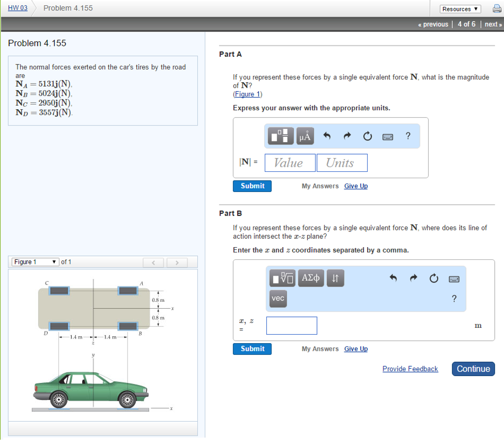Open the Figure 1 selection dropdown

point(34,262)
